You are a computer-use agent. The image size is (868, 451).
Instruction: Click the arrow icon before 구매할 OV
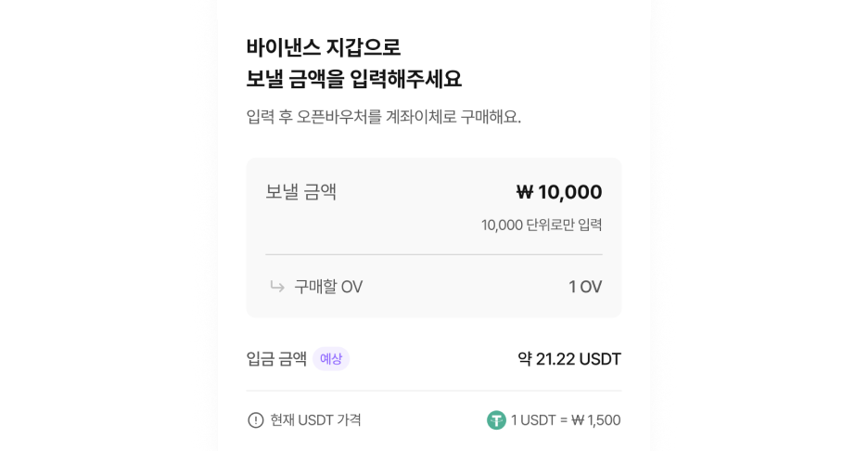tap(276, 287)
